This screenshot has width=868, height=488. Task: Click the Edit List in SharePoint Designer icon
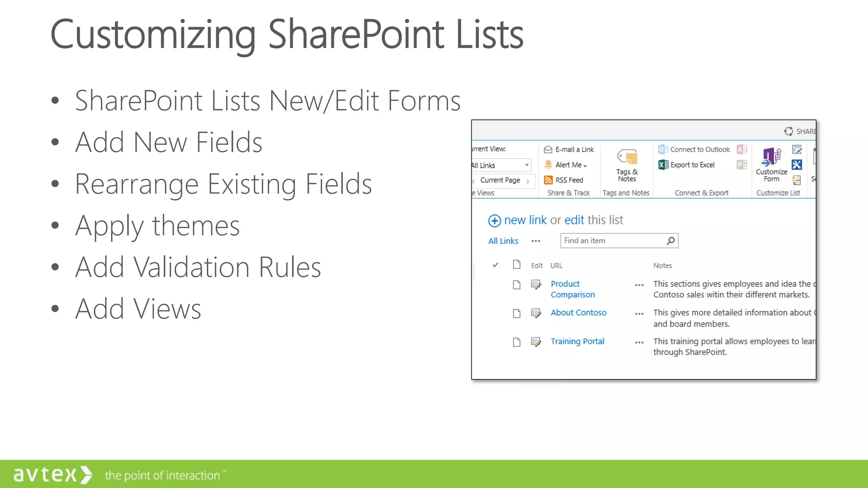coord(797,165)
